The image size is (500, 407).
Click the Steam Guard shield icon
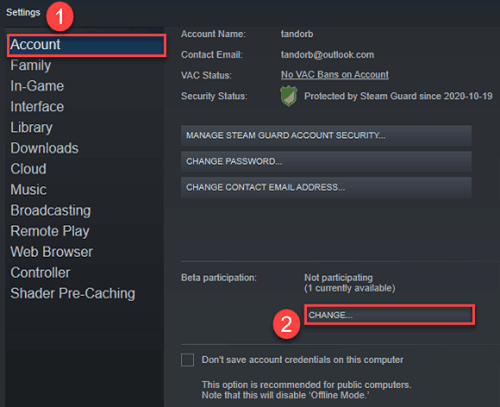[x=289, y=96]
